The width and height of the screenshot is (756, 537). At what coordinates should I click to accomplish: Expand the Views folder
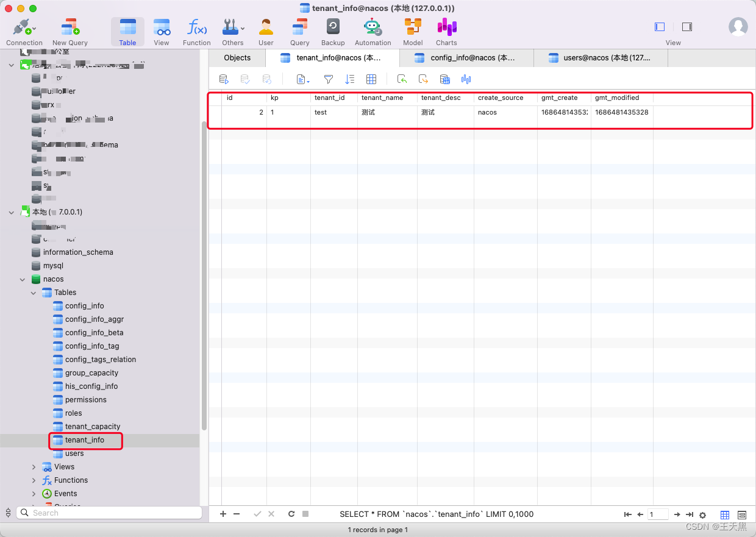(34, 467)
